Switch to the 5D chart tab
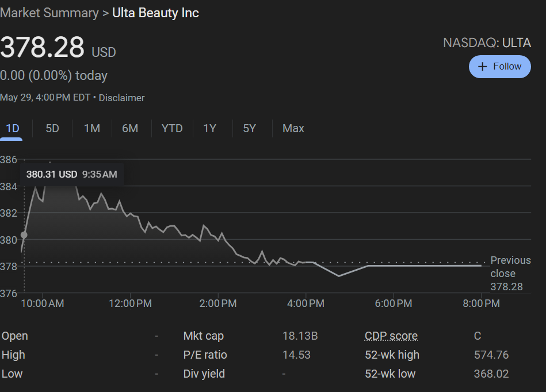The height and width of the screenshot is (392, 546). click(x=52, y=128)
